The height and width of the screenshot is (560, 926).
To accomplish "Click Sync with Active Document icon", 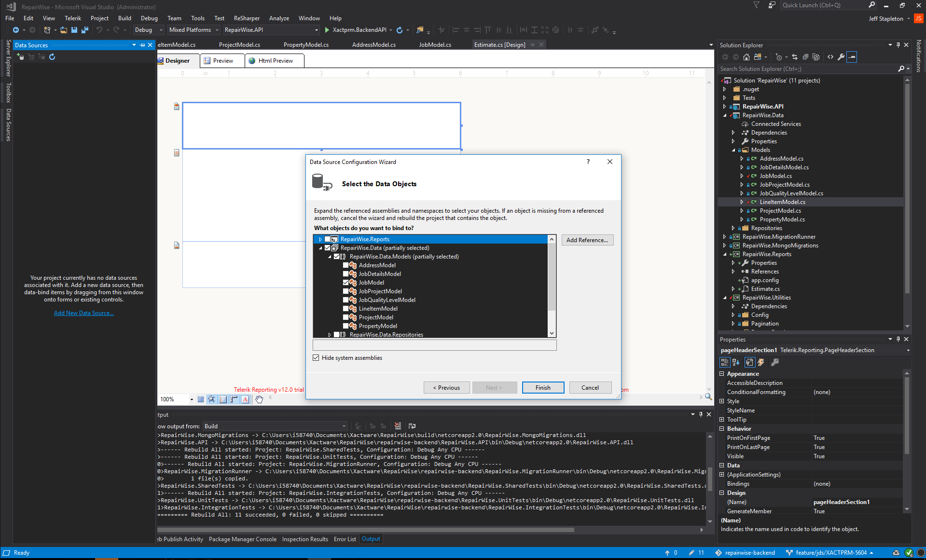I will (x=795, y=57).
